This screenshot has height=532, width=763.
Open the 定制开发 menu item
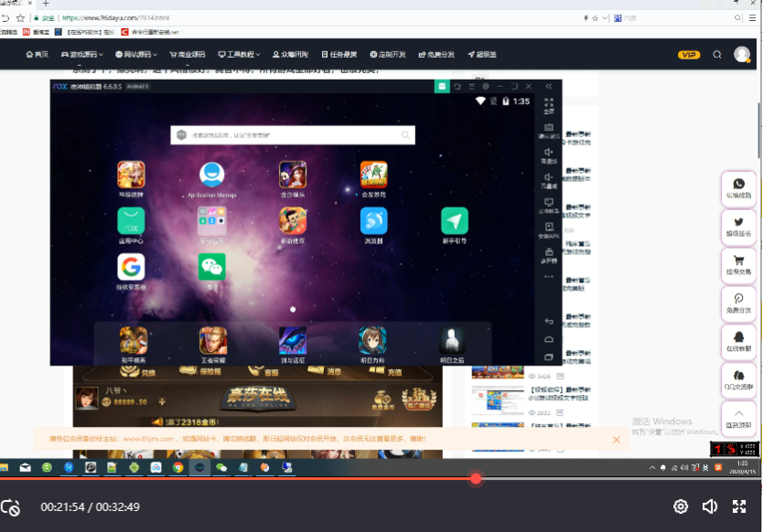pyautogui.click(x=388, y=55)
